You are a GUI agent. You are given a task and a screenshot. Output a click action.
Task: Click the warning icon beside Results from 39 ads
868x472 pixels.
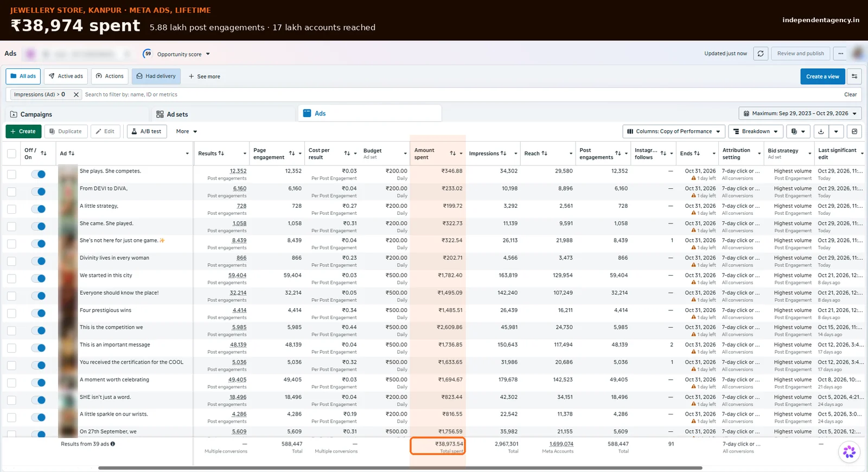pos(113,444)
